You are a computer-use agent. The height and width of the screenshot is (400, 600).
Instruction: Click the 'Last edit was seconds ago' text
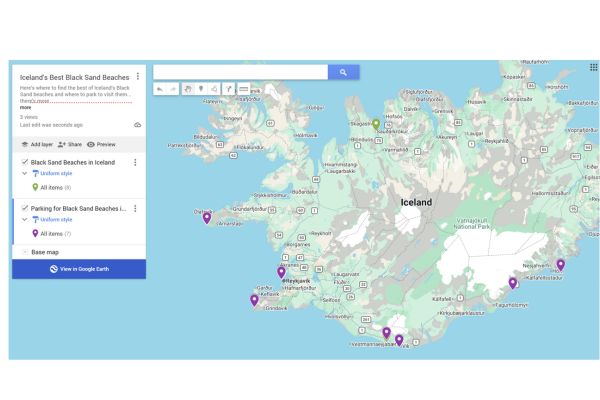[x=51, y=125]
